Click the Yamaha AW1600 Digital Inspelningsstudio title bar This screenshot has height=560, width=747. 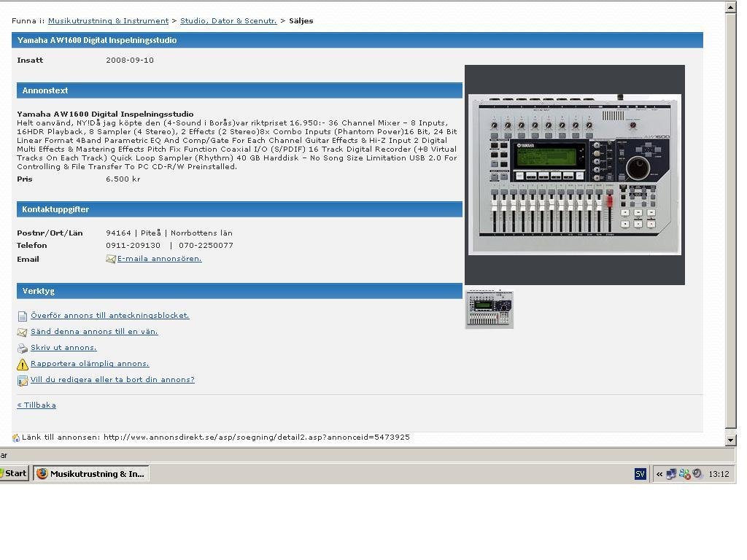tap(357, 41)
